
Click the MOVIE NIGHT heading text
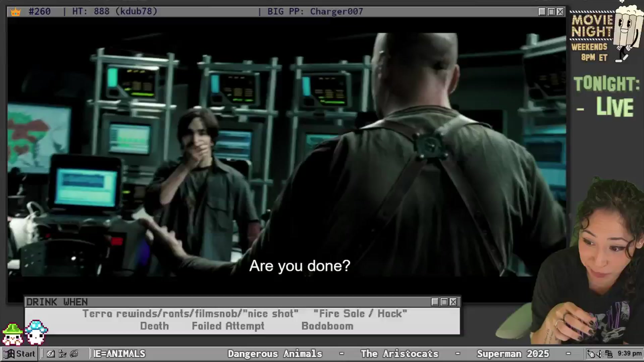point(592,26)
